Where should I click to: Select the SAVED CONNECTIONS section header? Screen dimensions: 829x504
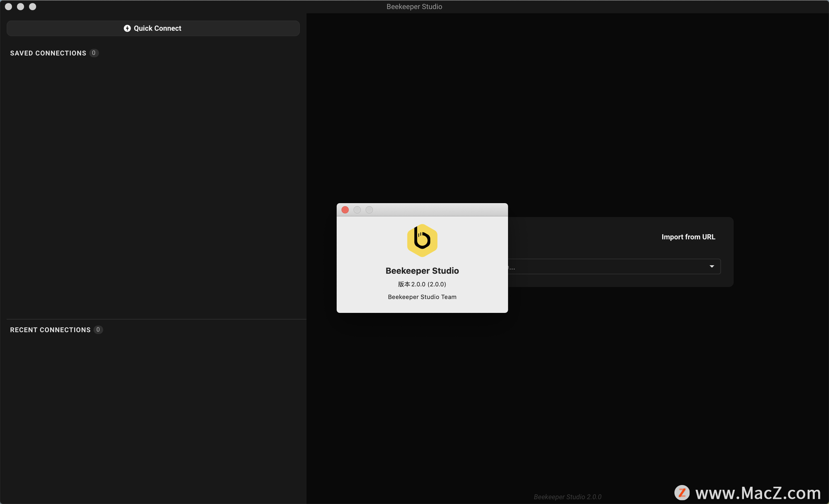coord(48,53)
